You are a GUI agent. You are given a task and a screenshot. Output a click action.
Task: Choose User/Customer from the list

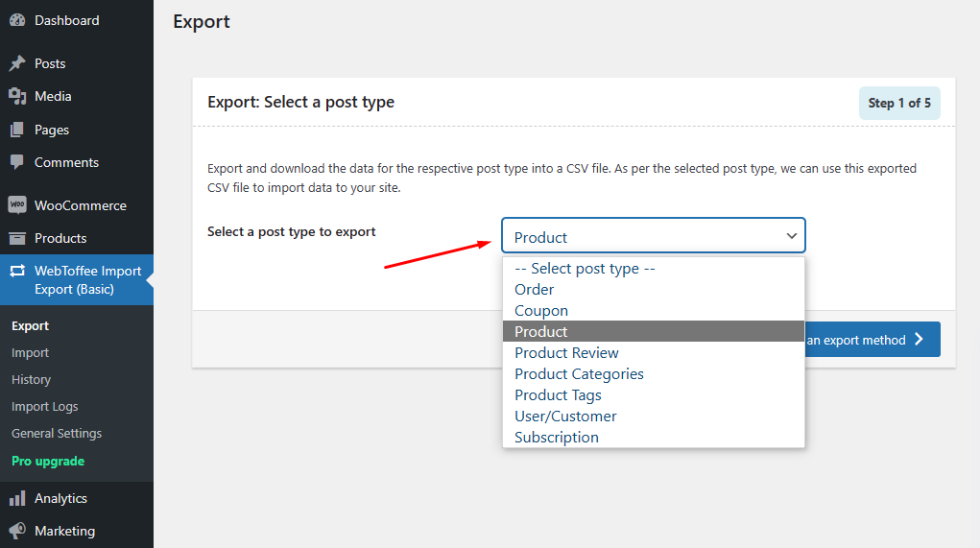tap(653, 417)
